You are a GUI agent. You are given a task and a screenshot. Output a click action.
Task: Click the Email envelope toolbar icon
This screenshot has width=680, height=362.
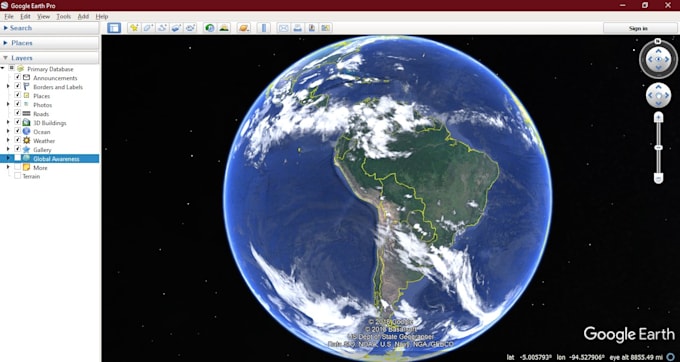tap(283, 28)
